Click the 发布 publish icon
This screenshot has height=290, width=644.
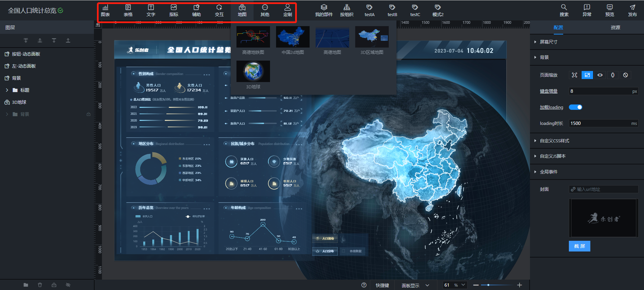tap(632, 10)
